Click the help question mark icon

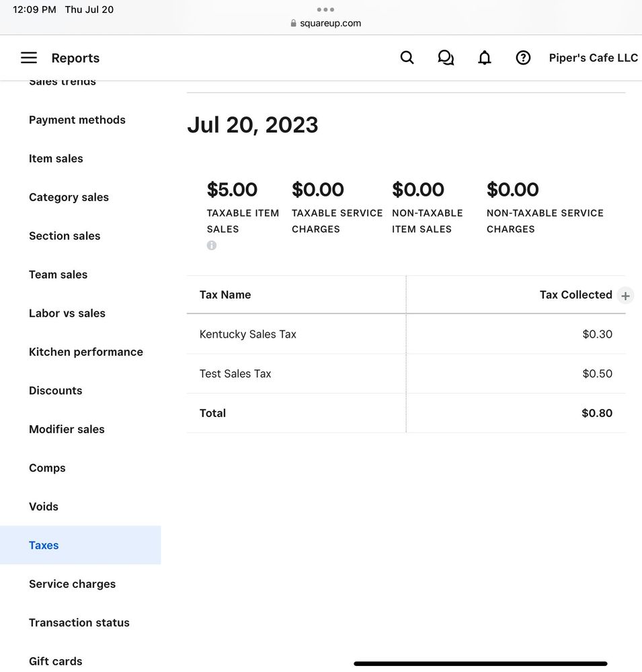click(523, 58)
